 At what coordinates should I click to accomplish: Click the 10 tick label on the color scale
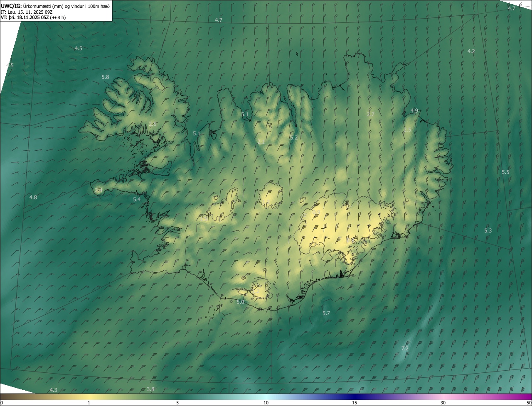(x=266, y=403)
